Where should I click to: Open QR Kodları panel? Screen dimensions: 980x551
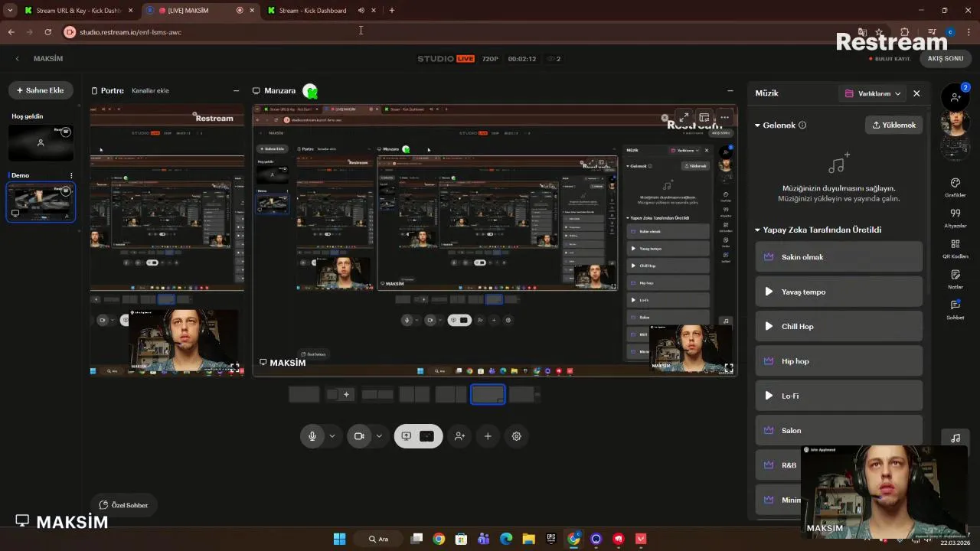[955, 249]
